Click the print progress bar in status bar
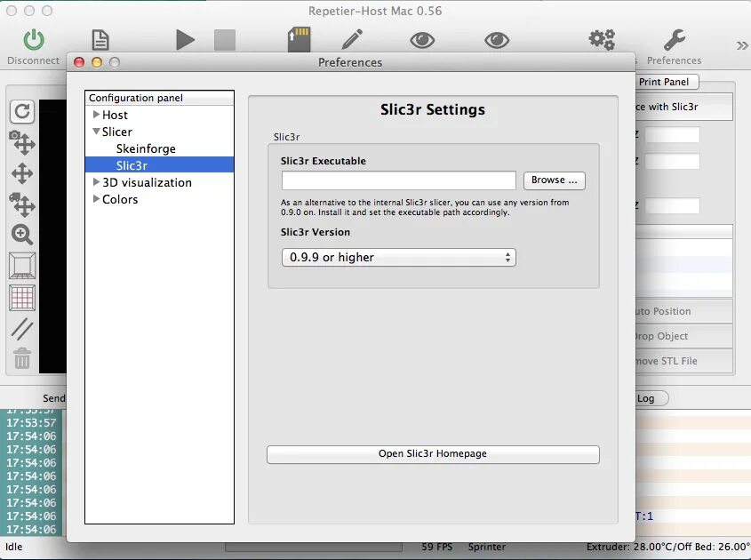The width and height of the screenshot is (751, 560). click(x=314, y=547)
